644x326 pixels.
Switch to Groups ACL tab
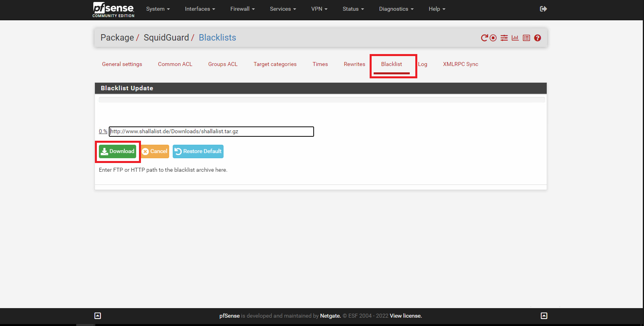click(223, 64)
